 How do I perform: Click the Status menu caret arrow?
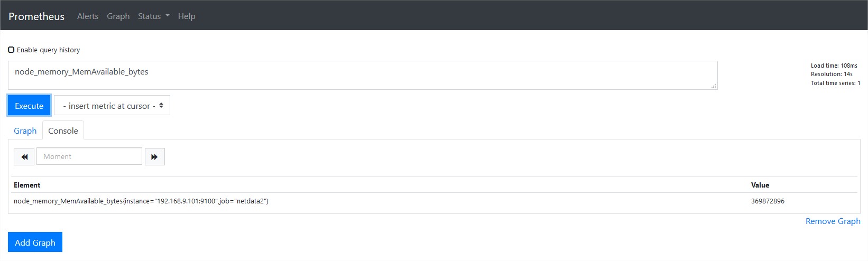click(x=168, y=16)
